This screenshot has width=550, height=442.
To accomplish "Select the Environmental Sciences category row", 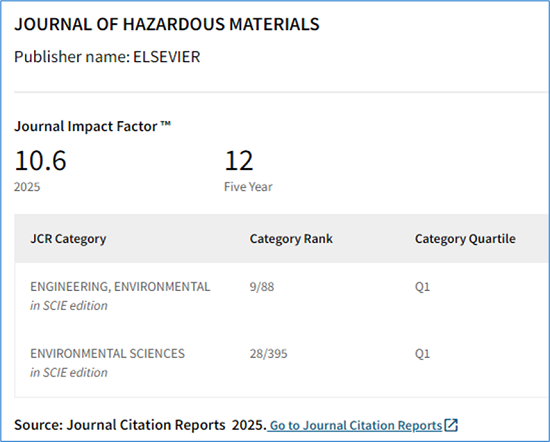I will [x=282, y=363].
